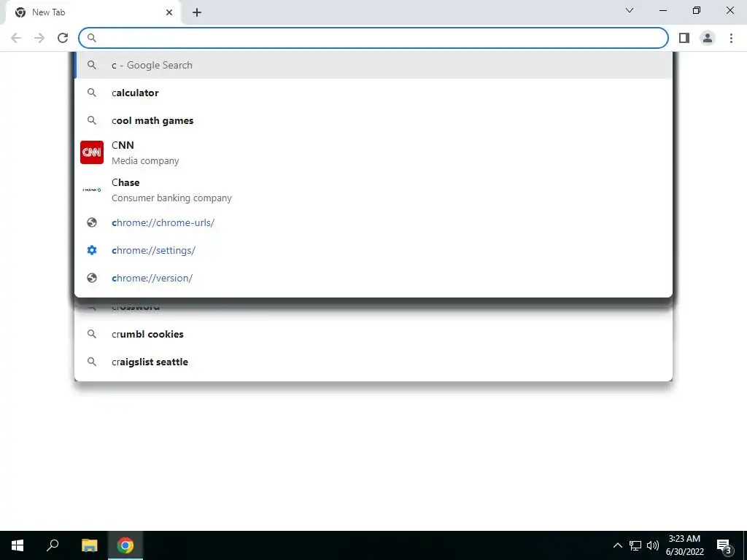The image size is (747, 560).
Task: Open the notification center icon
Action: (x=724, y=545)
